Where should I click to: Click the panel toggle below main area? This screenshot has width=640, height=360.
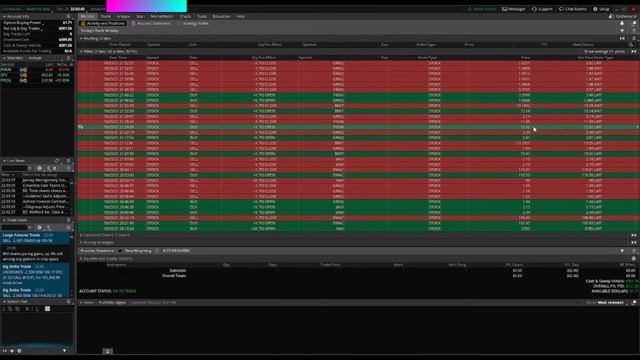coord(107,351)
